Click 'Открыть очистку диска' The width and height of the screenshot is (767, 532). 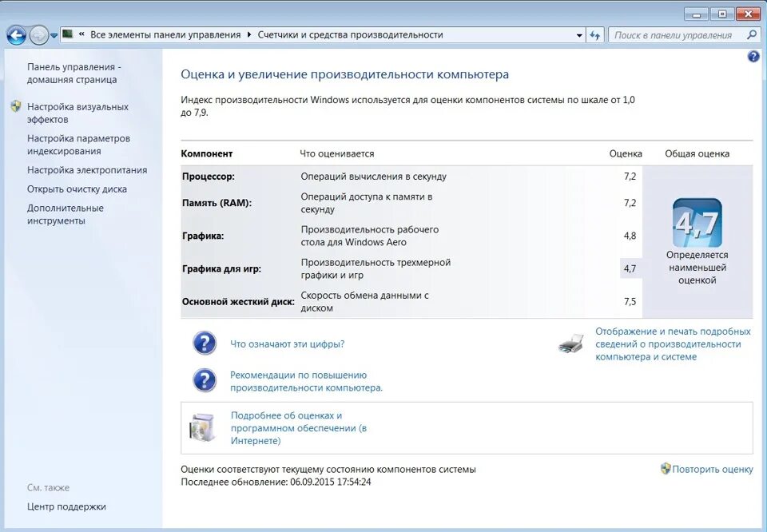pos(77,189)
